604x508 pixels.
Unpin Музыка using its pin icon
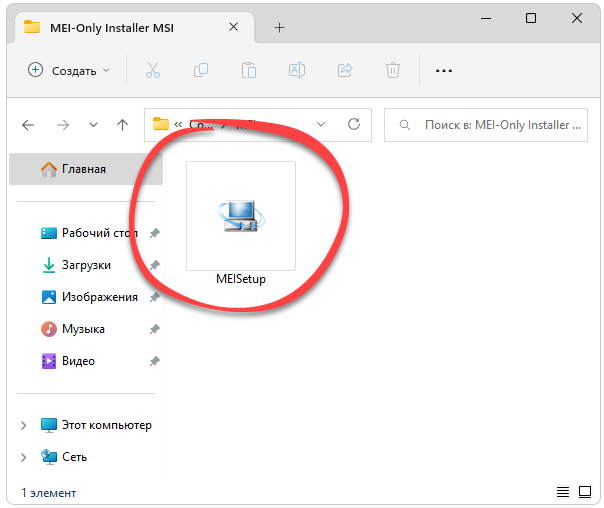click(154, 329)
